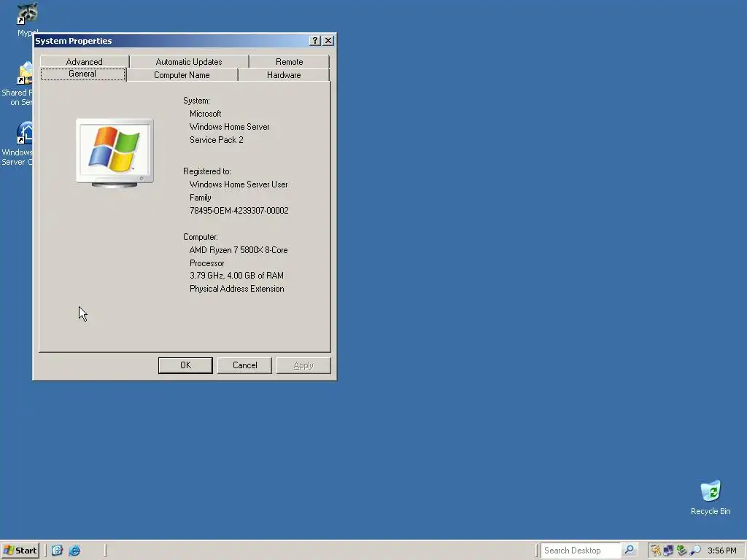Click the text Windows Home Server

click(x=230, y=127)
